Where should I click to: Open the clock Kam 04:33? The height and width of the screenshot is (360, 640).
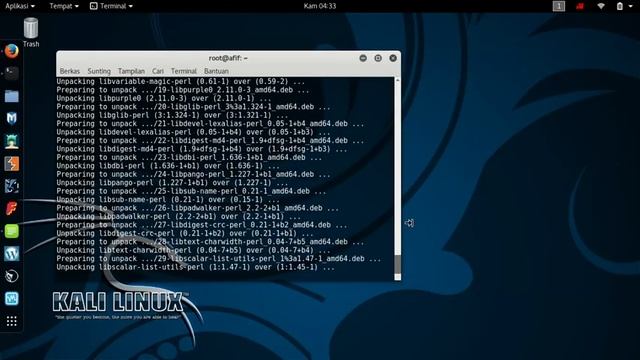tap(320, 6)
